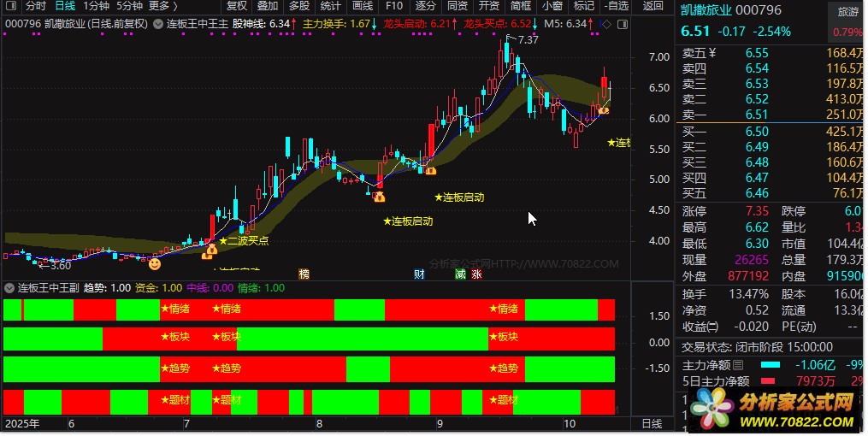This screenshot has width=868, height=436.
Task: Click the ¥ icon beside 卖五
Action: click(x=712, y=53)
